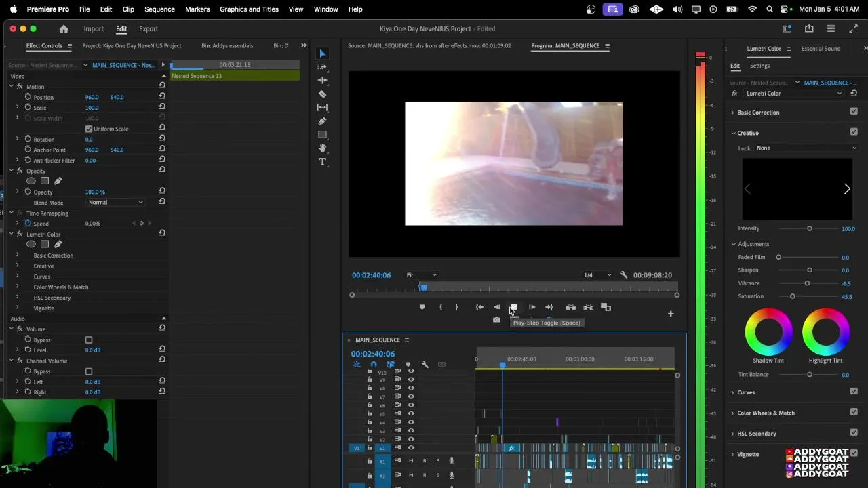
Task: Go to the Home screen icon
Action: click(64, 29)
